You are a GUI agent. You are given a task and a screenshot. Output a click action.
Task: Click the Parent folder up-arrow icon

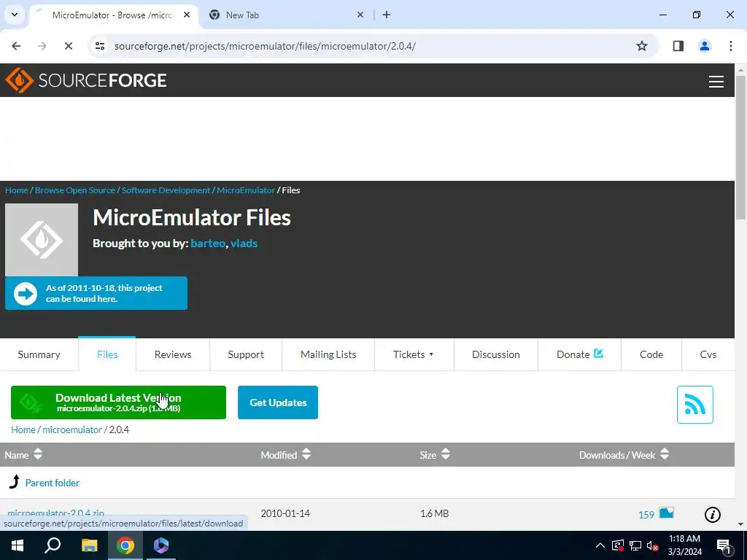(x=15, y=482)
